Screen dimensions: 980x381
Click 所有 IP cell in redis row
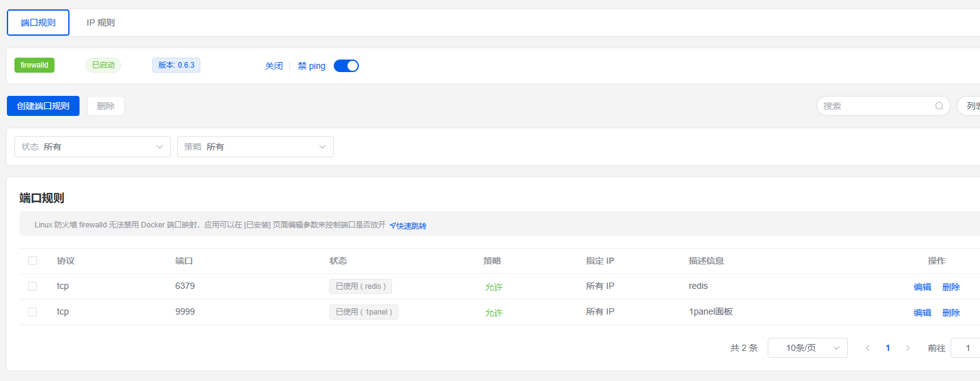600,286
